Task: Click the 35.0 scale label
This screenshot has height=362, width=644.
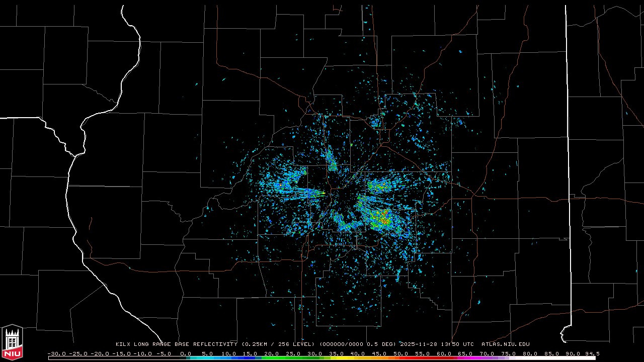Action: pyautogui.click(x=337, y=353)
